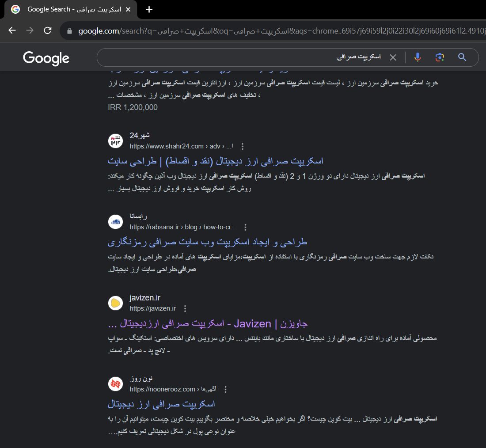
Task: Click the javizen.ir site name text
Action: [x=145, y=298]
